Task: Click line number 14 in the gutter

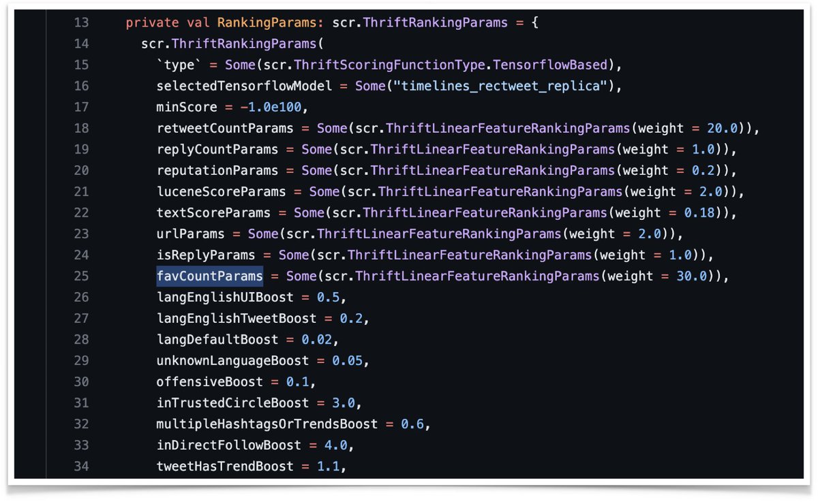Action: (81, 44)
